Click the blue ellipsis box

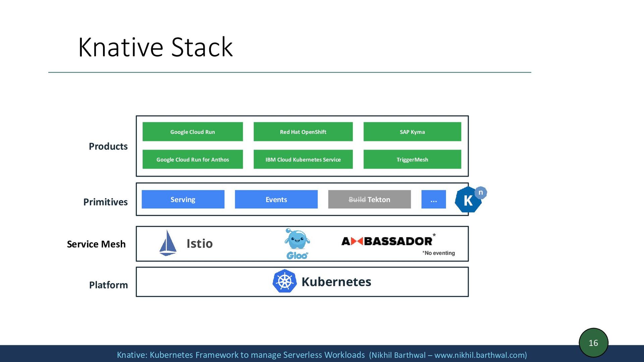pos(433,199)
